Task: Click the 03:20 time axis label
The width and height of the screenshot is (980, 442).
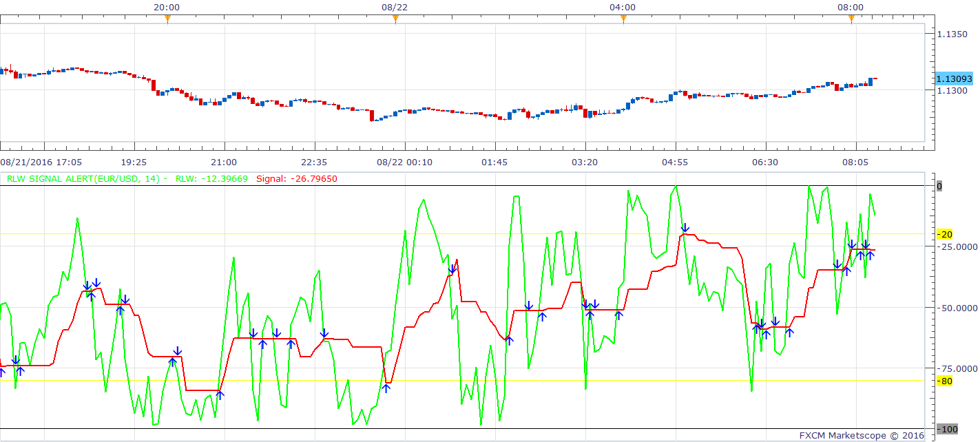Action: [x=585, y=162]
